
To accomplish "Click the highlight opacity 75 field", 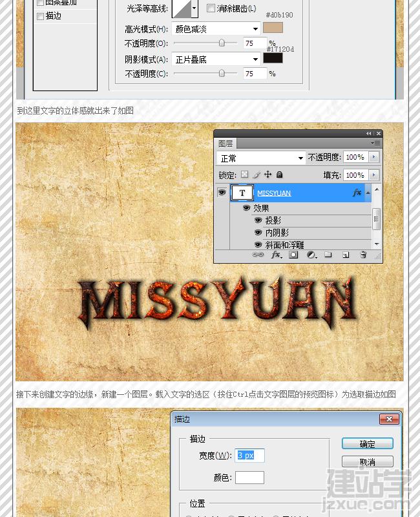I will pos(255,43).
